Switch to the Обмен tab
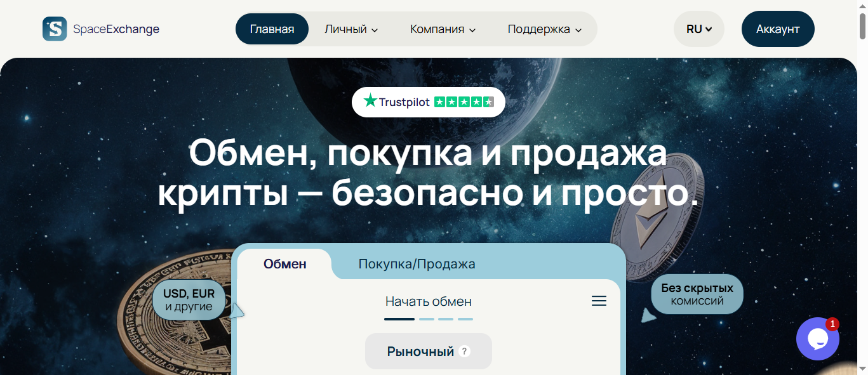This screenshot has width=868, height=375. 285,264
